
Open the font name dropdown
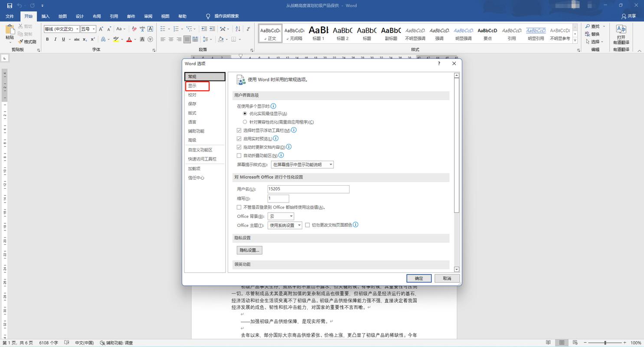point(77,29)
